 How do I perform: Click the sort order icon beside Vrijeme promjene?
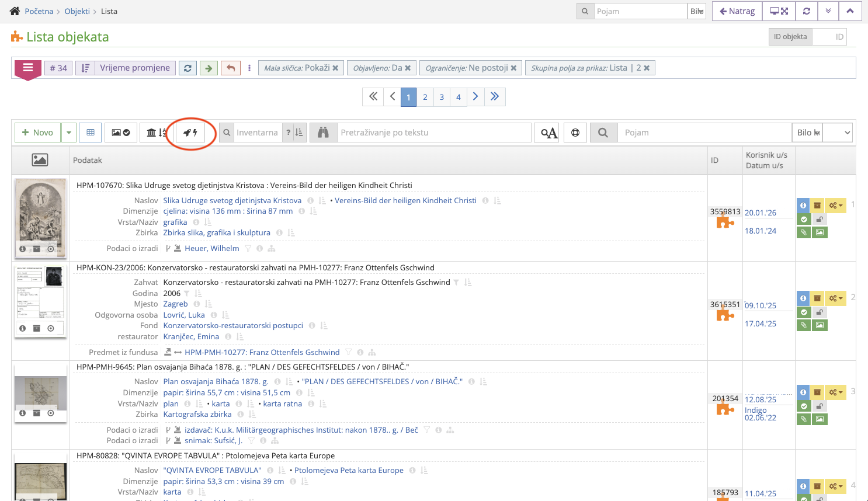point(85,68)
